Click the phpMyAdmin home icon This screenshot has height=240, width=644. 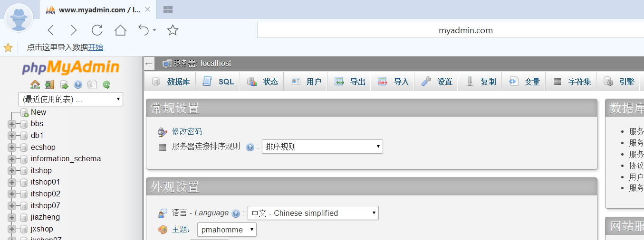35,85
